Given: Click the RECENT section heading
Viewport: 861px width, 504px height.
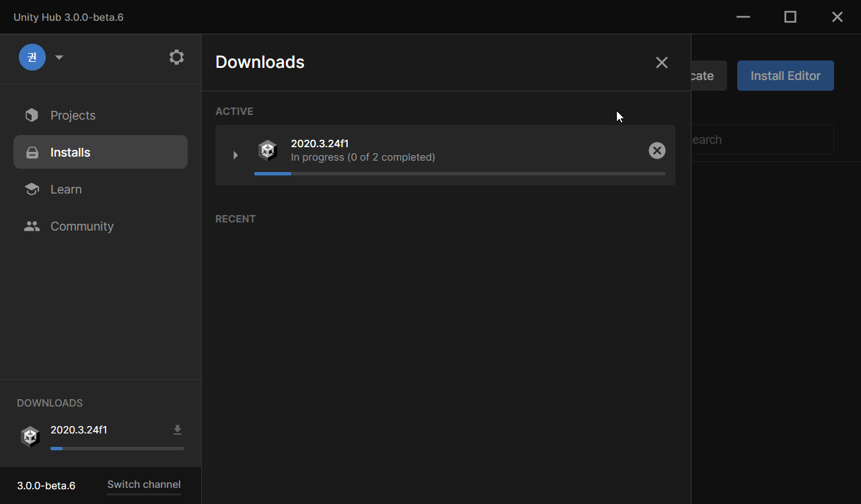Looking at the screenshot, I should point(235,219).
